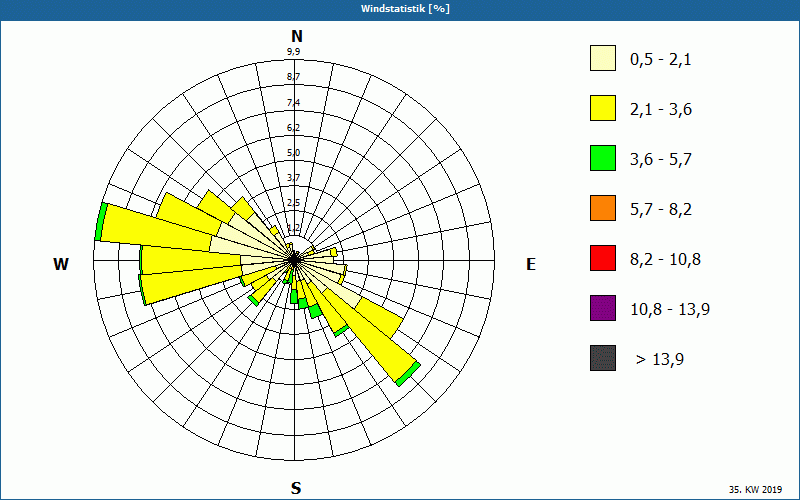This screenshot has height=500, width=800.
Task: Click the green 3,6 - 5,7 legend swatch
Action: point(603,158)
